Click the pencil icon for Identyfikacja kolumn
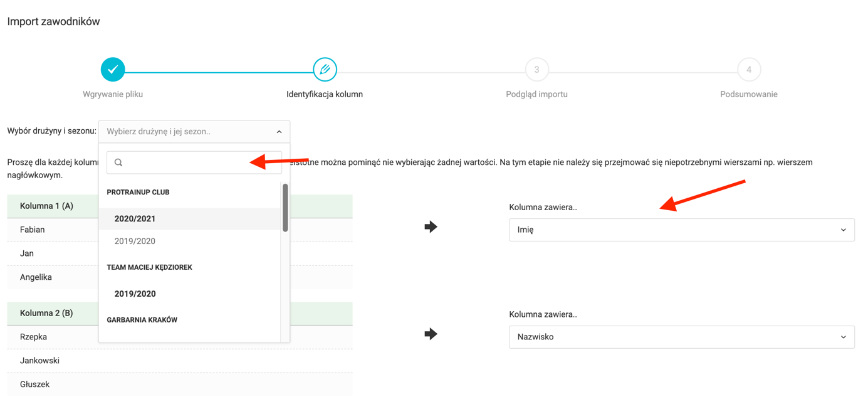Screen dimensions: 868x404 tap(325, 70)
